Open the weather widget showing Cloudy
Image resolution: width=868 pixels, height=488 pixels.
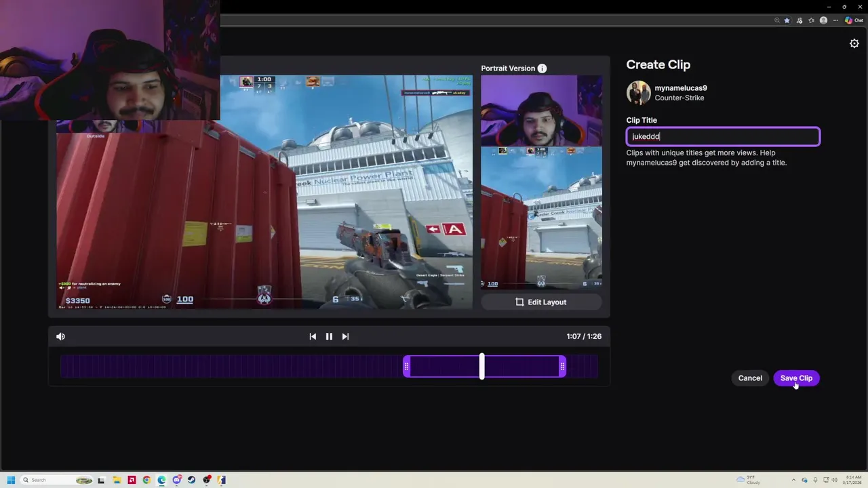[749, 480]
